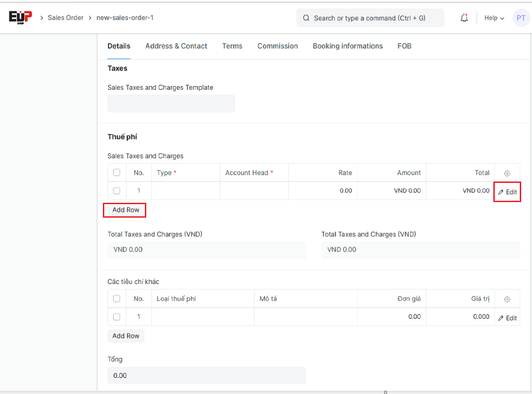Expand the Help dropdown menu
Screen dimensions: 532x394
coord(494,18)
